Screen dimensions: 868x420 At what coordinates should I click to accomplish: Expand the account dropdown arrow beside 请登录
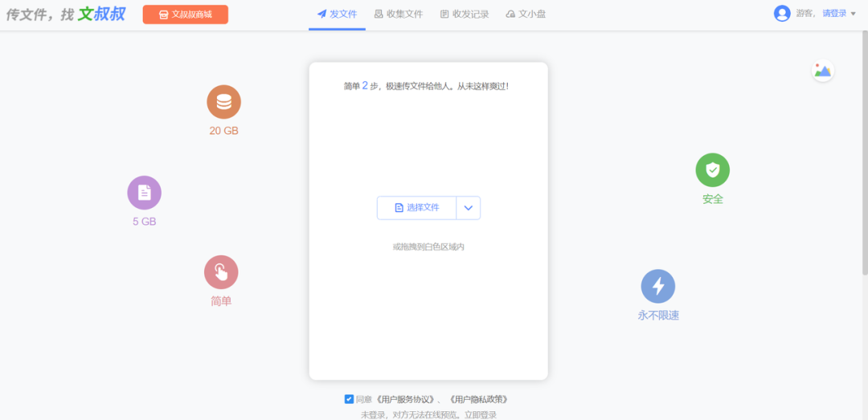click(x=853, y=14)
